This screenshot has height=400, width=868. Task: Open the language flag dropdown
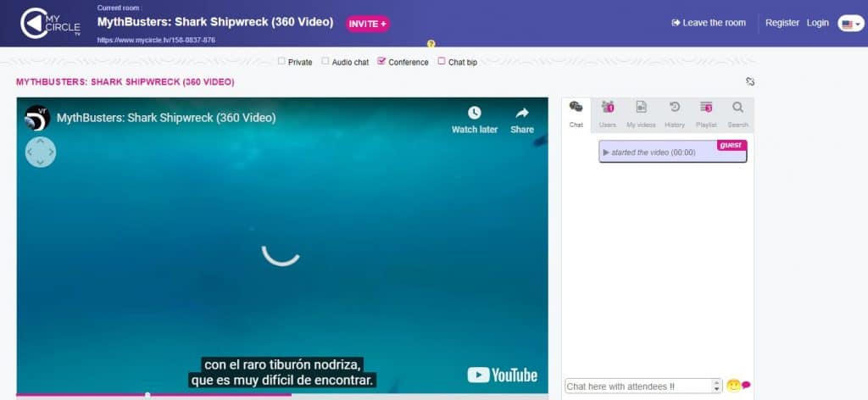tap(851, 24)
